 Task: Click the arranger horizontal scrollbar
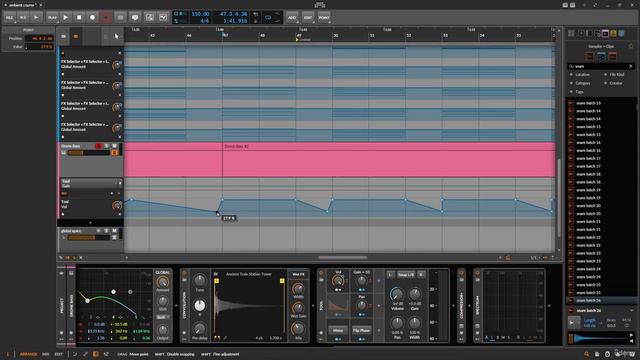[342, 258]
